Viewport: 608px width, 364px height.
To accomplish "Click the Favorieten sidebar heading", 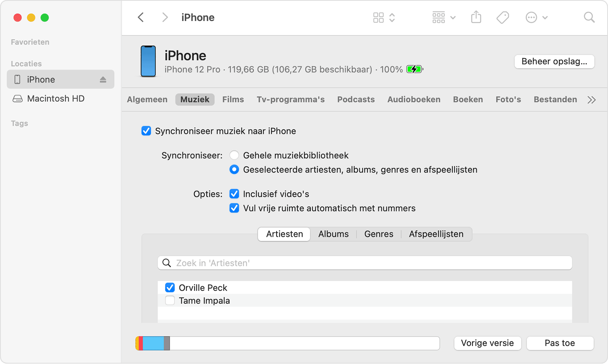I will click(30, 42).
